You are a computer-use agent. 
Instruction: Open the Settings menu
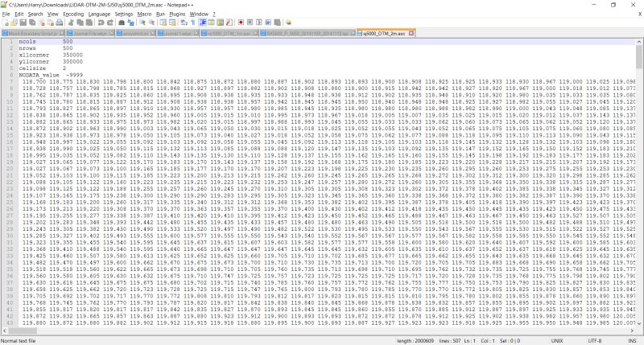(124, 14)
